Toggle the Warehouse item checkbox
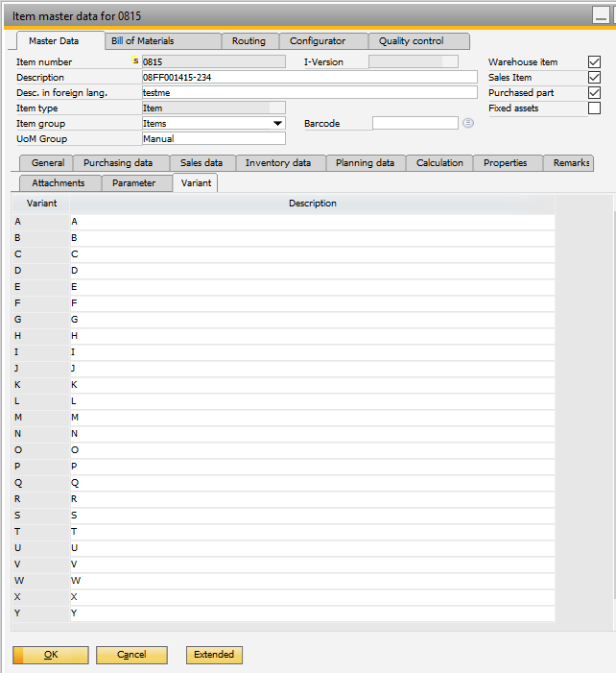616x673 pixels. [x=594, y=62]
